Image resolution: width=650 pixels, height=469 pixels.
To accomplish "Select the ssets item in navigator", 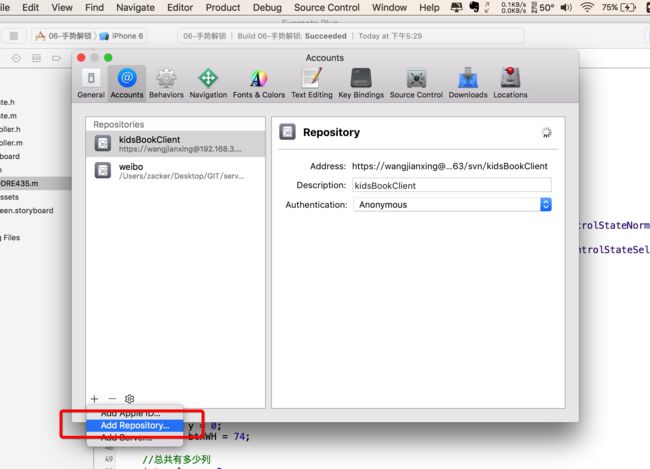I will click(x=10, y=197).
